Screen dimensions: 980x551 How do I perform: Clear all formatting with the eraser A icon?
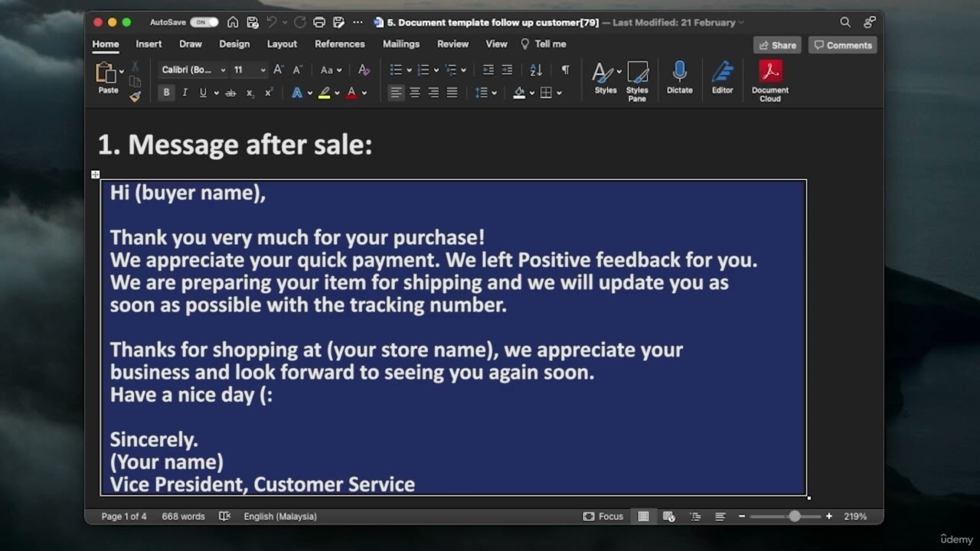click(364, 70)
